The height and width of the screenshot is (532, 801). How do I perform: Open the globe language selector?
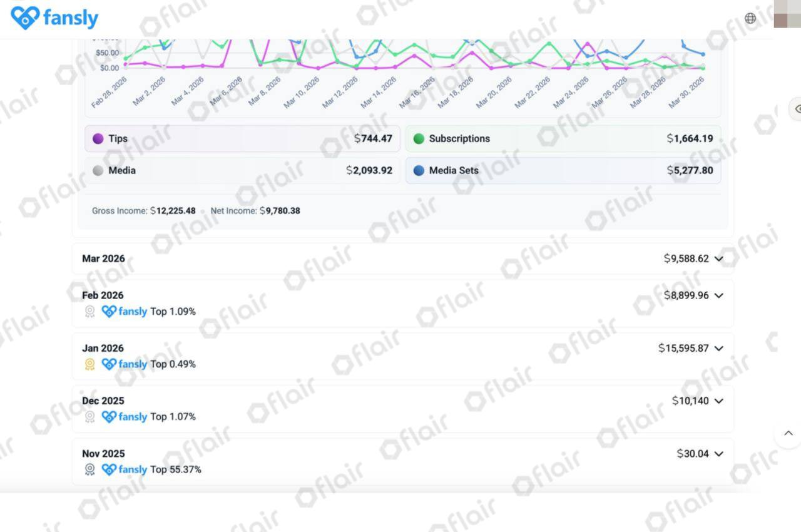750,18
